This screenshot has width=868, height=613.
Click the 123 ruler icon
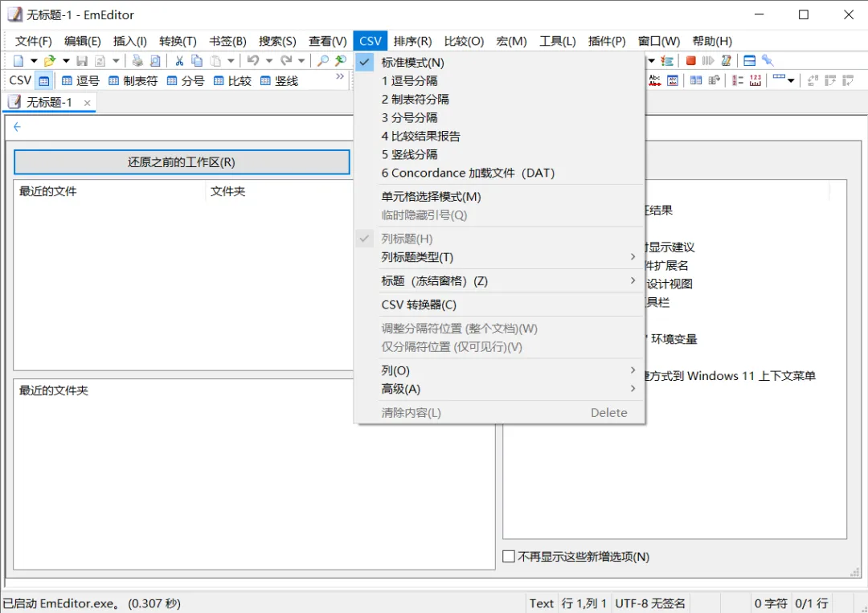[x=755, y=81]
